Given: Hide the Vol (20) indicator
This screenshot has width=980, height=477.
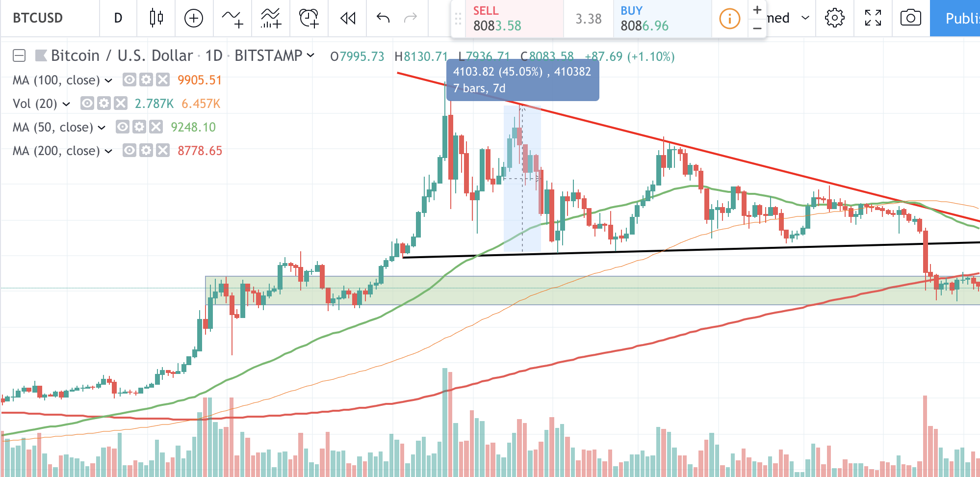Looking at the screenshot, I should (87, 103).
